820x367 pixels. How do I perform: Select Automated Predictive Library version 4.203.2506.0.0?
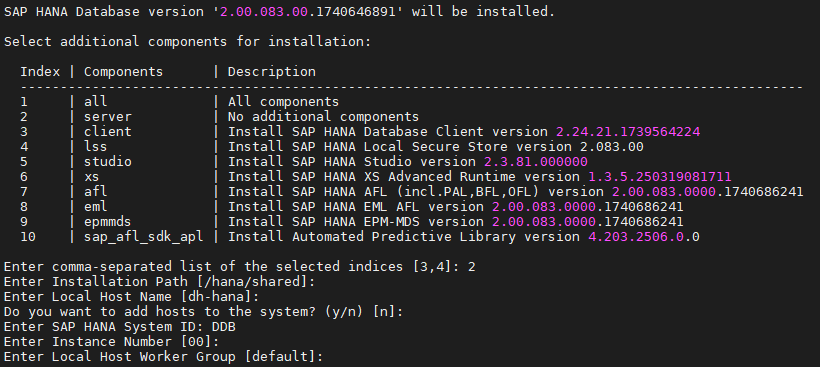click(x=643, y=237)
